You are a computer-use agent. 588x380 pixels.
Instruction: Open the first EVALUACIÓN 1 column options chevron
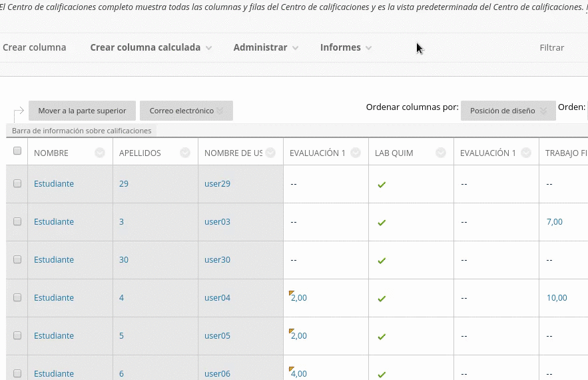pyautogui.click(x=356, y=153)
